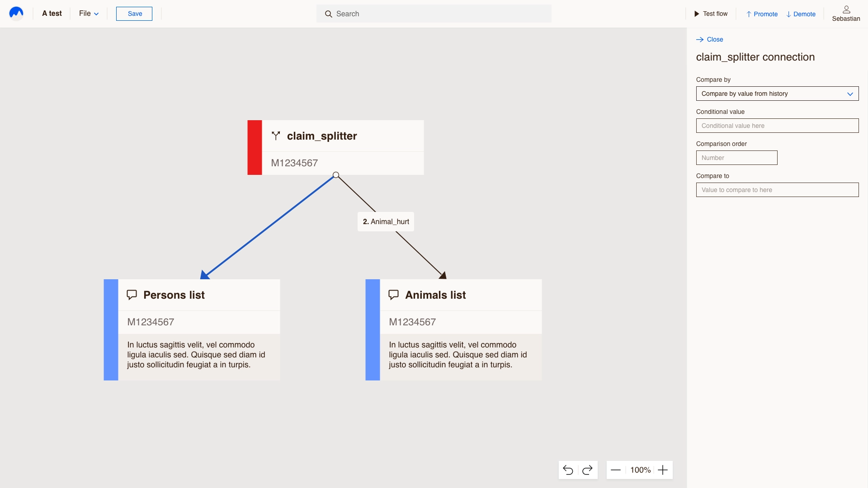Run Test flow play button

tap(711, 14)
